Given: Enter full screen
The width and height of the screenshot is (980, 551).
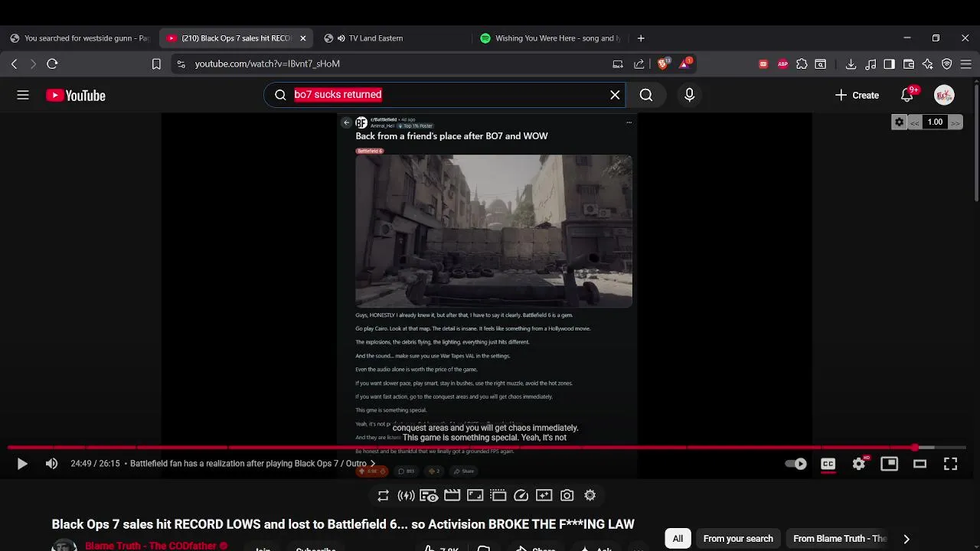Looking at the screenshot, I should 950,464.
